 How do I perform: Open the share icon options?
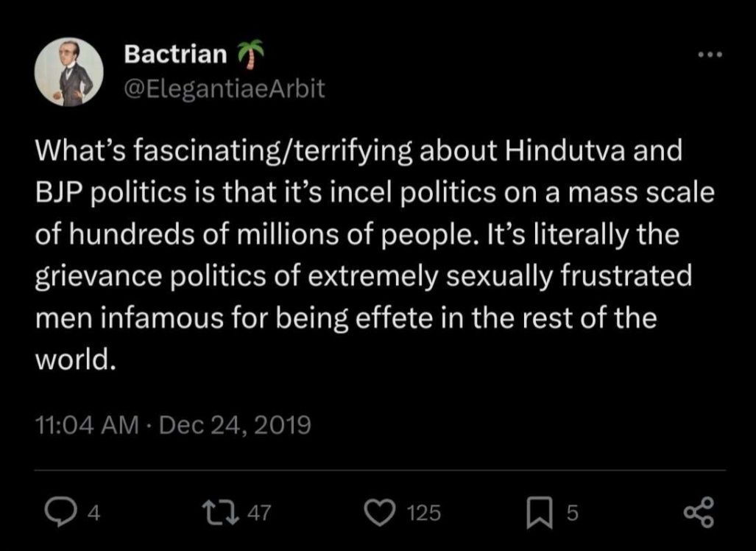click(699, 512)
